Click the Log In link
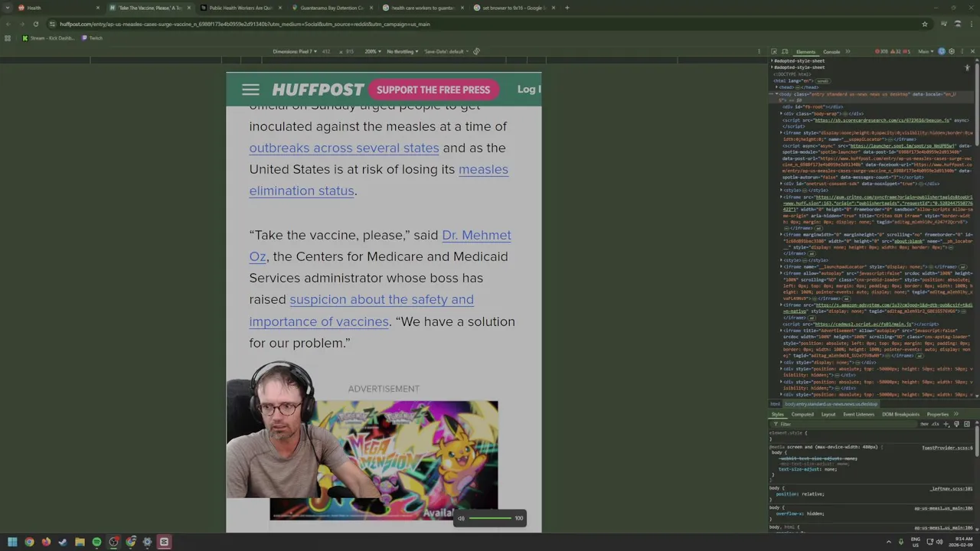 [x=528, y=90]
